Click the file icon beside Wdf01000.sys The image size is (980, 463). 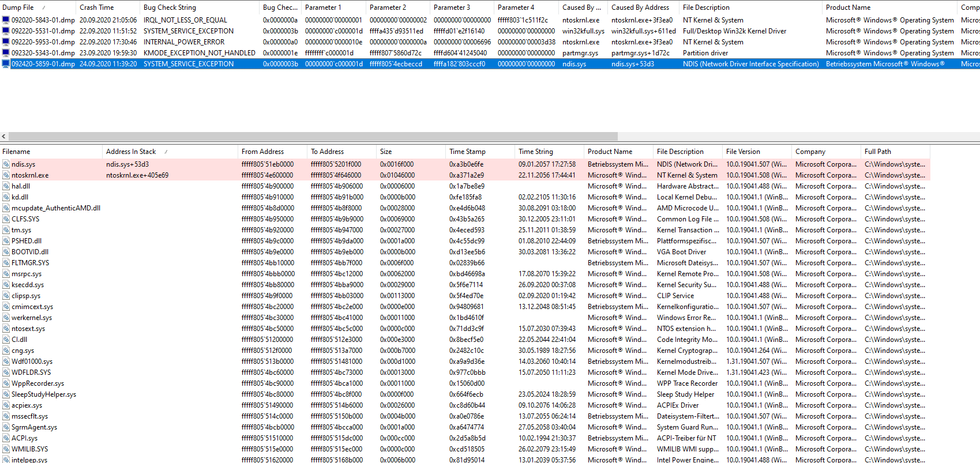point(6,362)
